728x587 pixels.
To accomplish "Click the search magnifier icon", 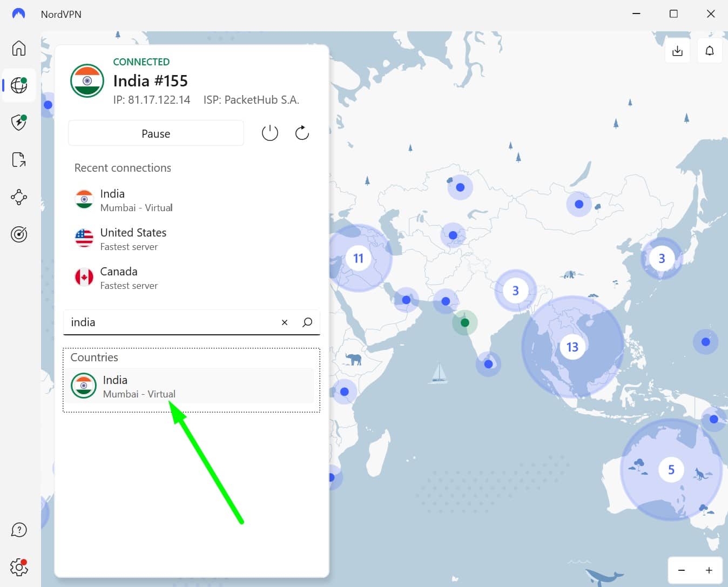I will click(x=307, y=322).
